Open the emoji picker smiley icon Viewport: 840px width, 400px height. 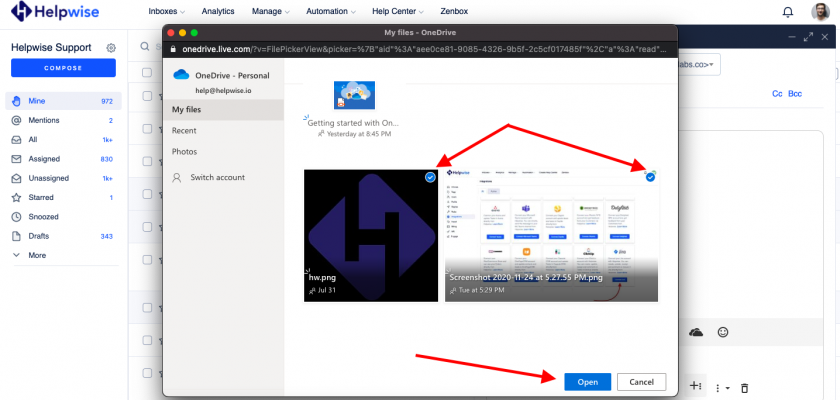(x=723, y=332)
